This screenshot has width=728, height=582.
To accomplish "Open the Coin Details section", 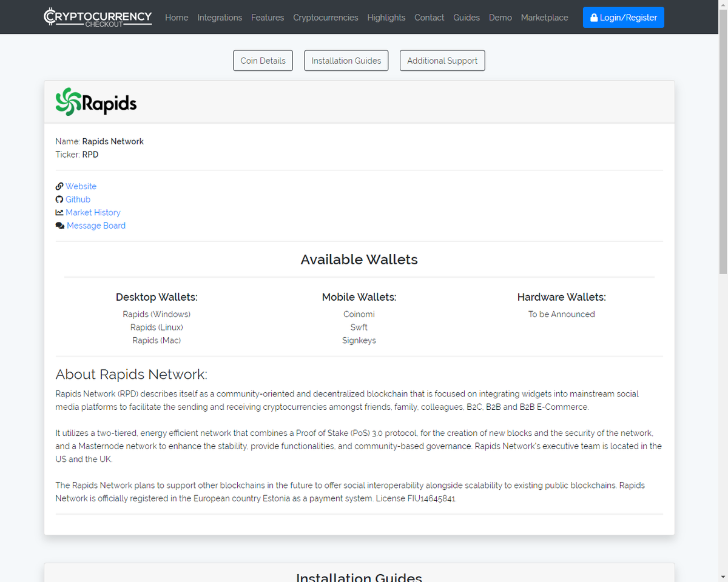I will (263, 60).
